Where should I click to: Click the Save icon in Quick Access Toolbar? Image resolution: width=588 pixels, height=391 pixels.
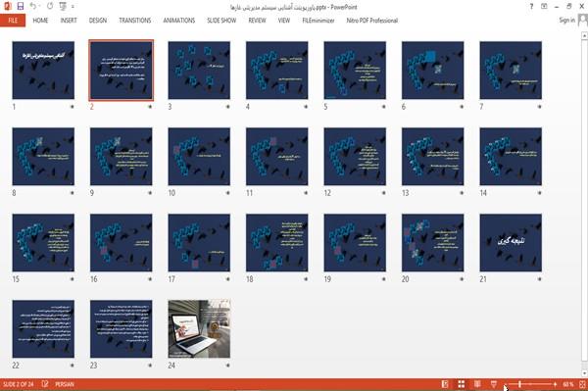coord(21,6)
